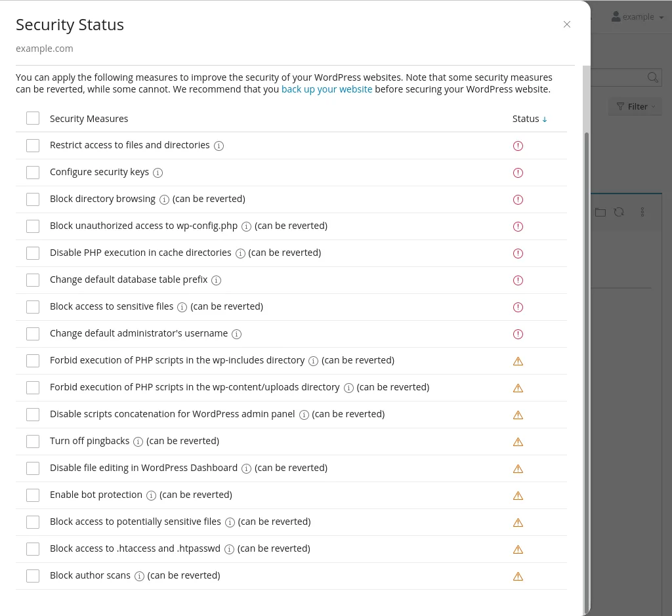This screenshot has width=672, height=616.
Task: Click warning status icon for Block author scans
Action: coord(518,577)
